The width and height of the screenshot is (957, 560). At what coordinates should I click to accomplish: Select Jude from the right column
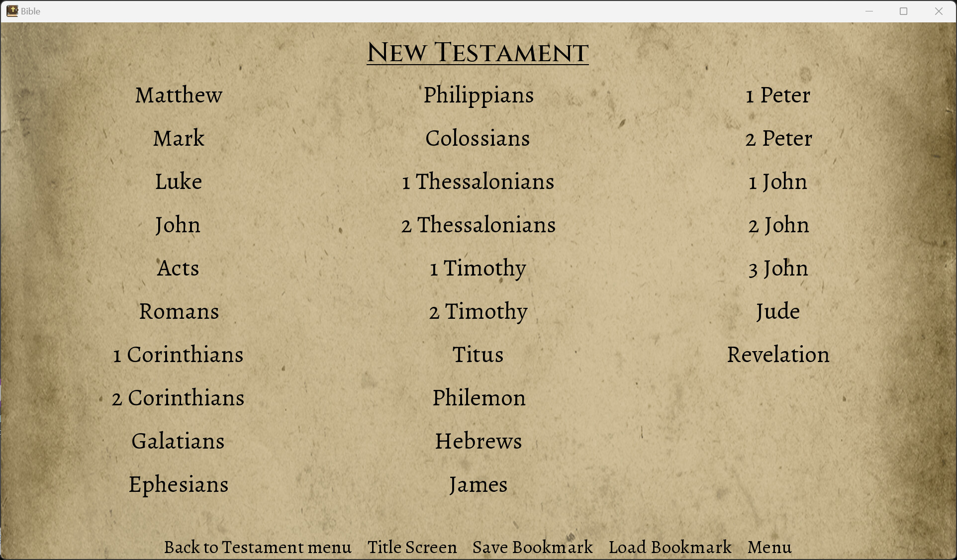coord(777,311)
